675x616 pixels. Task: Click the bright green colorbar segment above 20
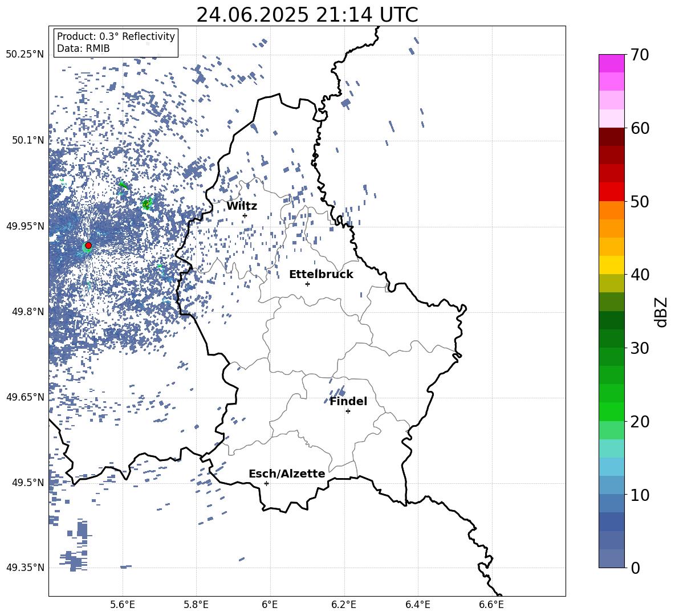tap(611, 411)
